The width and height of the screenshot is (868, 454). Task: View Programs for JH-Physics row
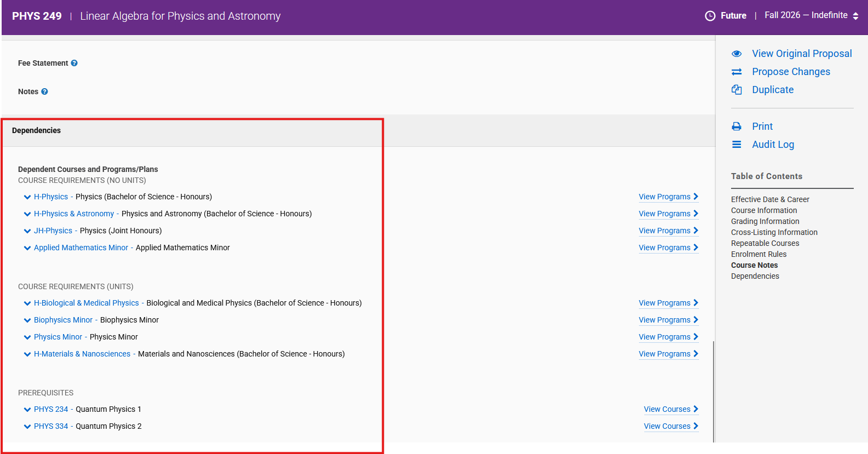point(669,231)
